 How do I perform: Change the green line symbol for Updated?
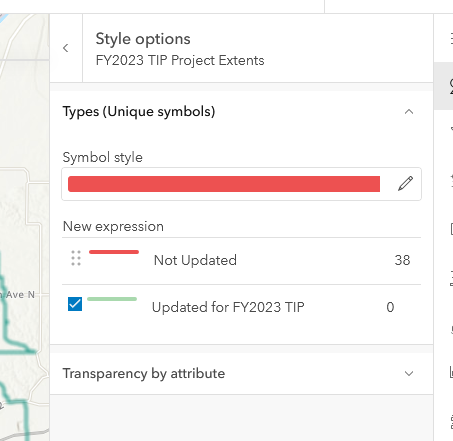point(112,299)
